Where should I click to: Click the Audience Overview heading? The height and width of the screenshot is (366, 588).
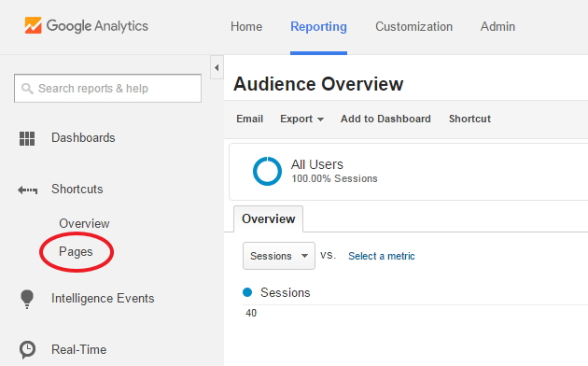(318, 84)
